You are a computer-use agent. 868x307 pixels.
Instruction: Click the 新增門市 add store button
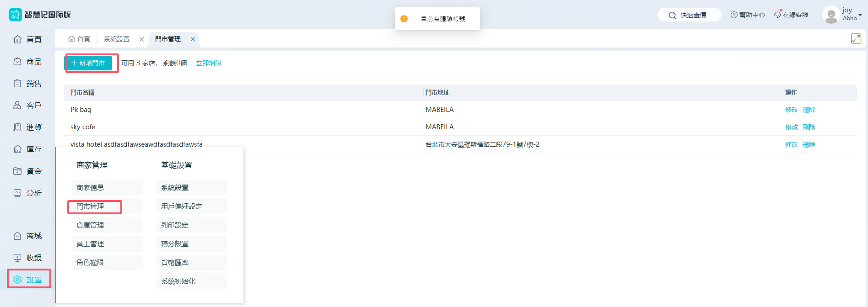coord(88,63)
